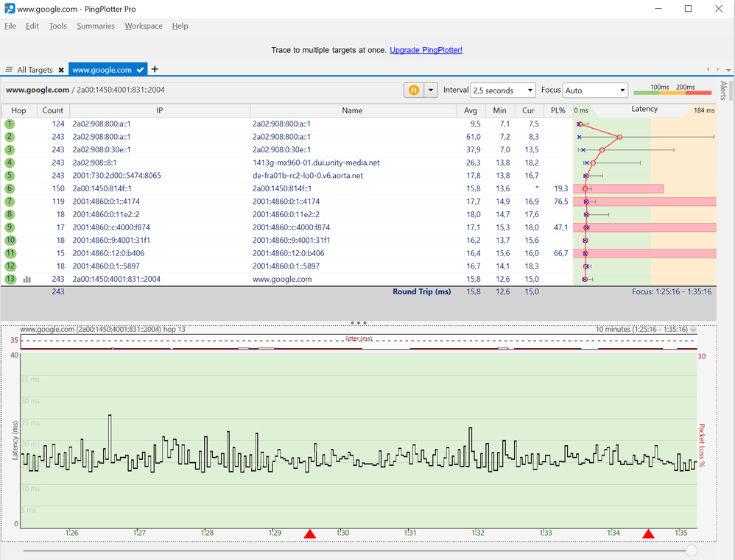Toggle the lower timeline graph collapse control
735x560 pixels.
[x=357, y=322]
